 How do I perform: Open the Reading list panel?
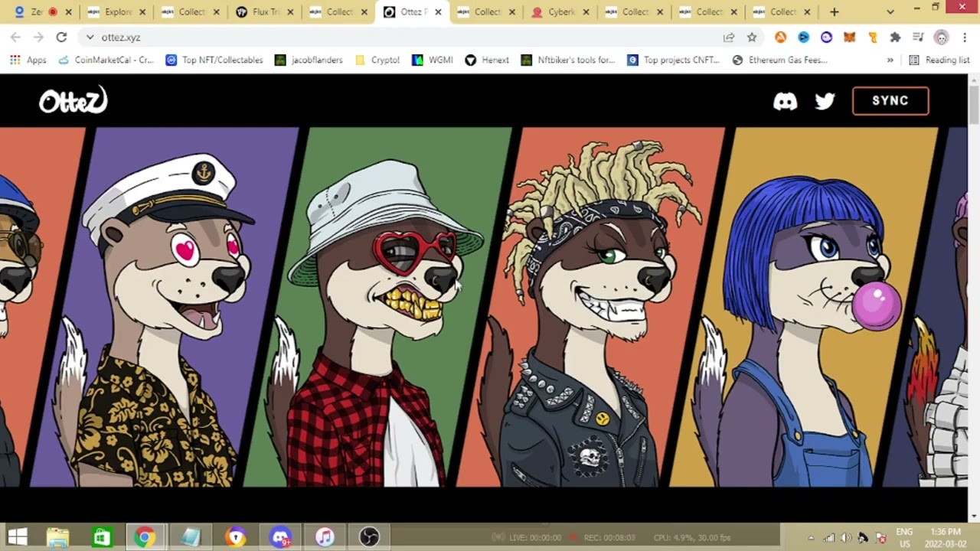[939, 60]
